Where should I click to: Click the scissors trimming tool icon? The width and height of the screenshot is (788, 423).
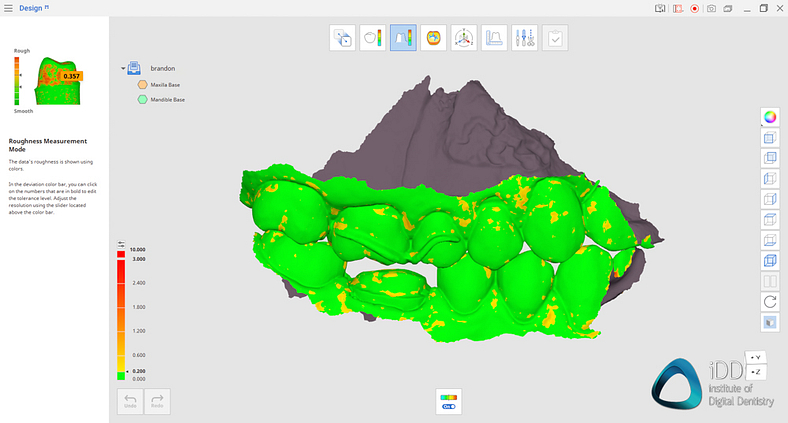coord(525,39)
